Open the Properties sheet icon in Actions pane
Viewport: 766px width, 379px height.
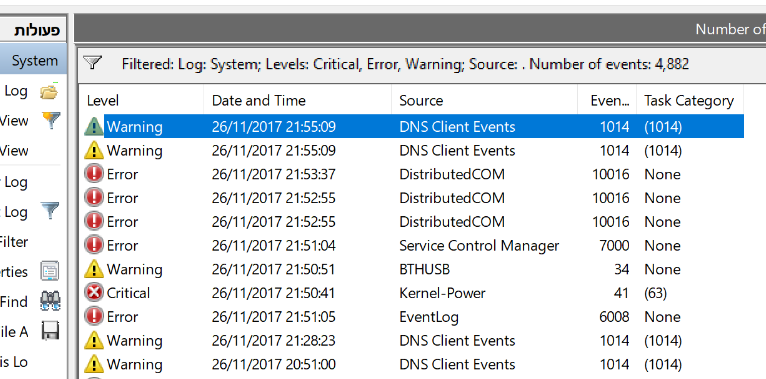(50, 271)
